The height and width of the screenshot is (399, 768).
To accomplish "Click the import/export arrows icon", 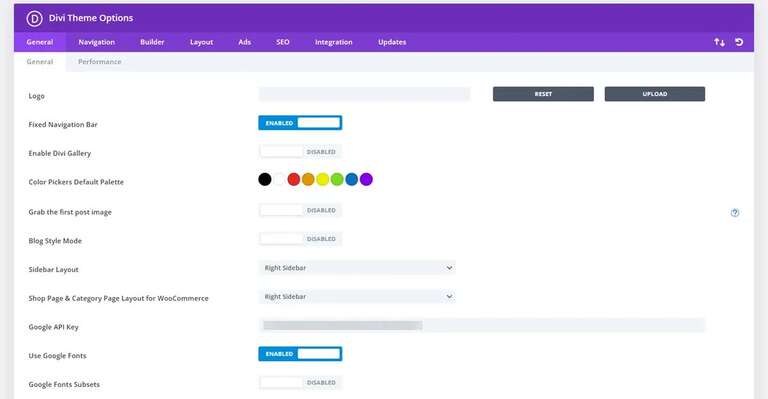I will [x=719, y=42].
